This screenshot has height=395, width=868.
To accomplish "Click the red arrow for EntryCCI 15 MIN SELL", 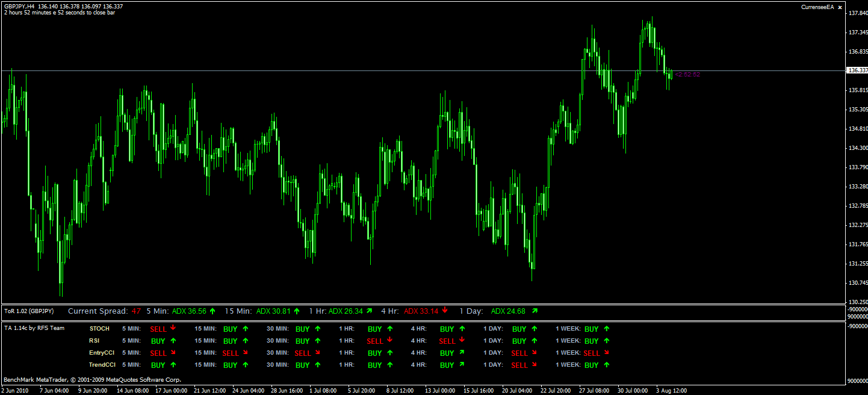I will click(245, 352).
